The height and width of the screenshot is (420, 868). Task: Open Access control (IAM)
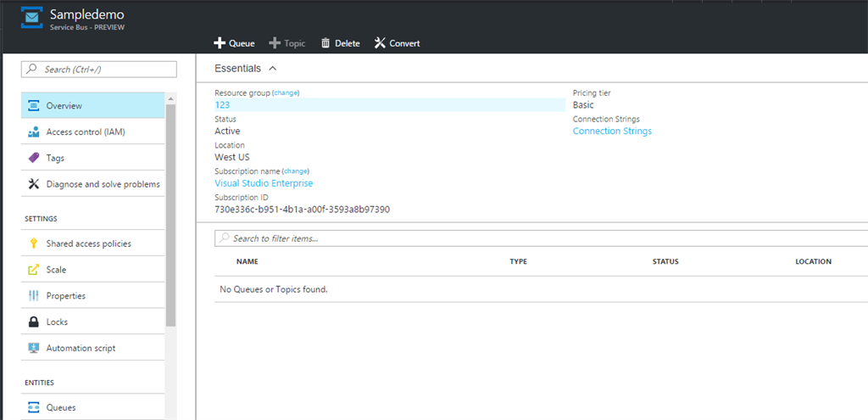(93, 132)
